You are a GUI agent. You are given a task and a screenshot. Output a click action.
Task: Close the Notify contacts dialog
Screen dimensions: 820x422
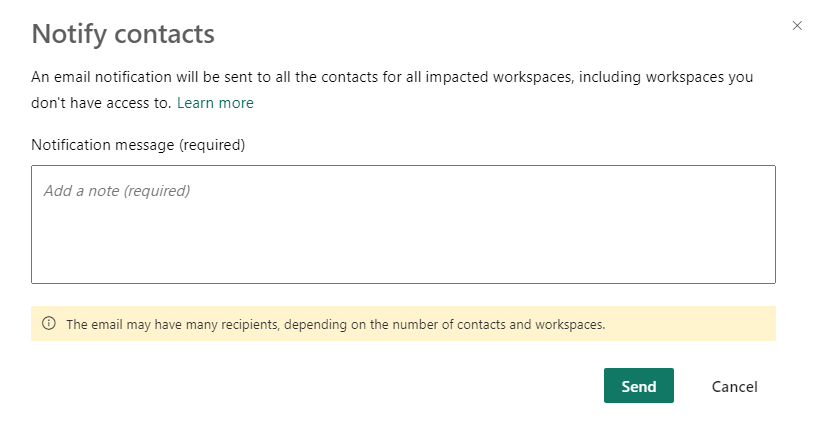(797, 26)
